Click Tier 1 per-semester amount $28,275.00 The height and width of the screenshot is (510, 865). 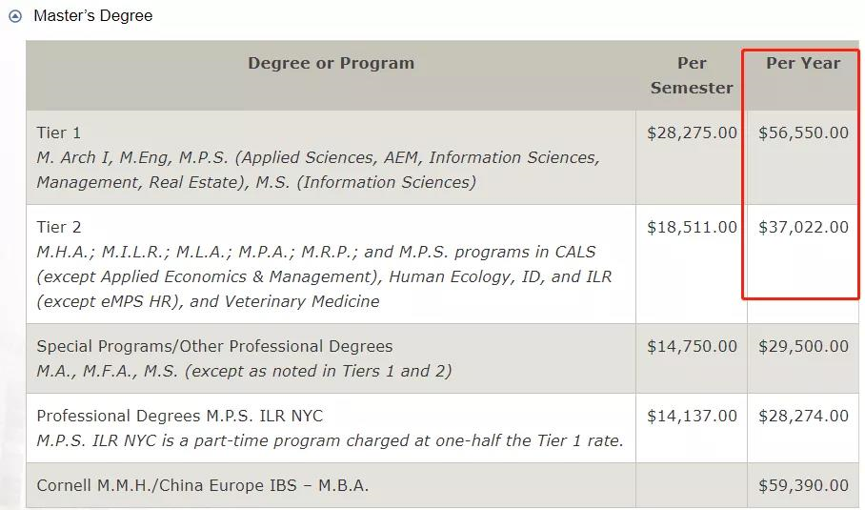(x=692, y=132)
